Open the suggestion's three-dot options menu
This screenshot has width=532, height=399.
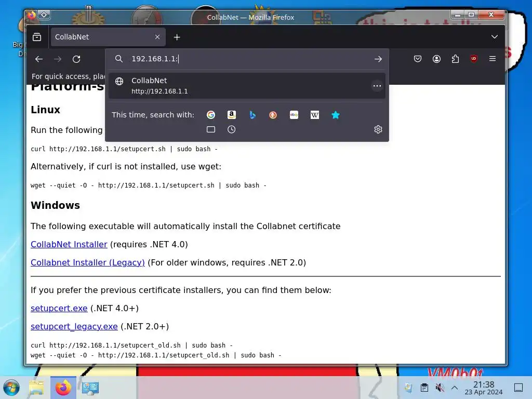(377, 86)
